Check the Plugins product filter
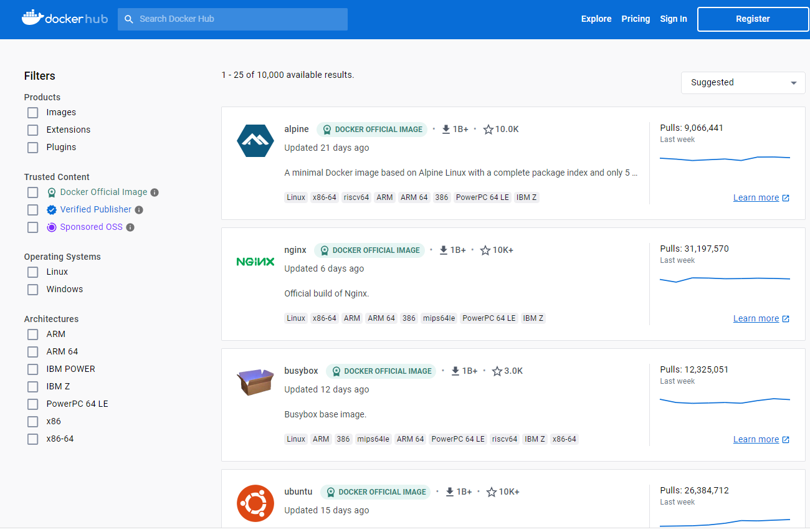 click(x=33, y=148)
